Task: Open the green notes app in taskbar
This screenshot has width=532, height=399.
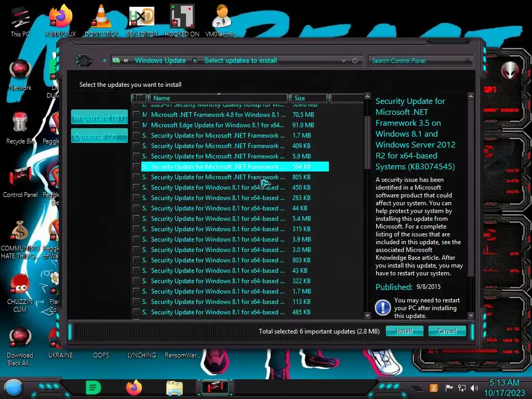Action: coord(93,388)
